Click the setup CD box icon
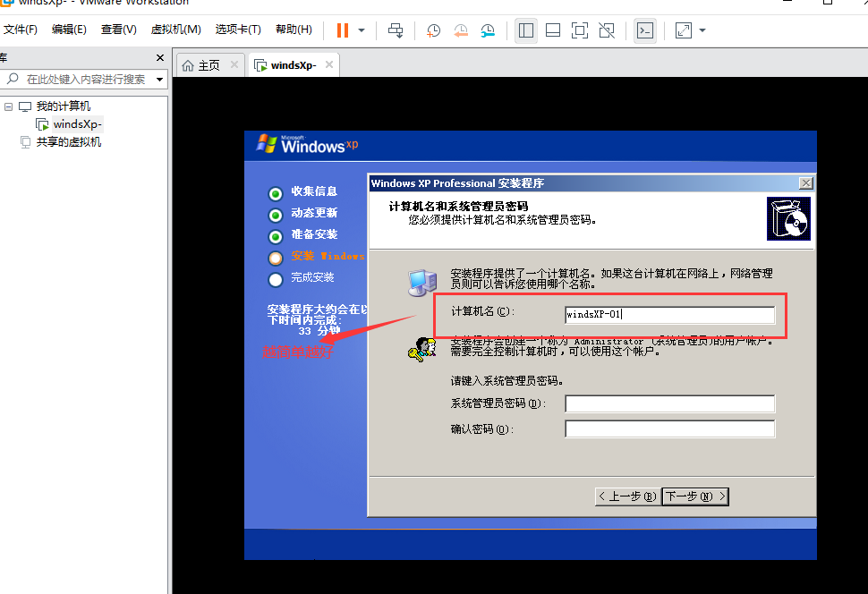This screenshot has width=868, height=594. tap(788, 218)
